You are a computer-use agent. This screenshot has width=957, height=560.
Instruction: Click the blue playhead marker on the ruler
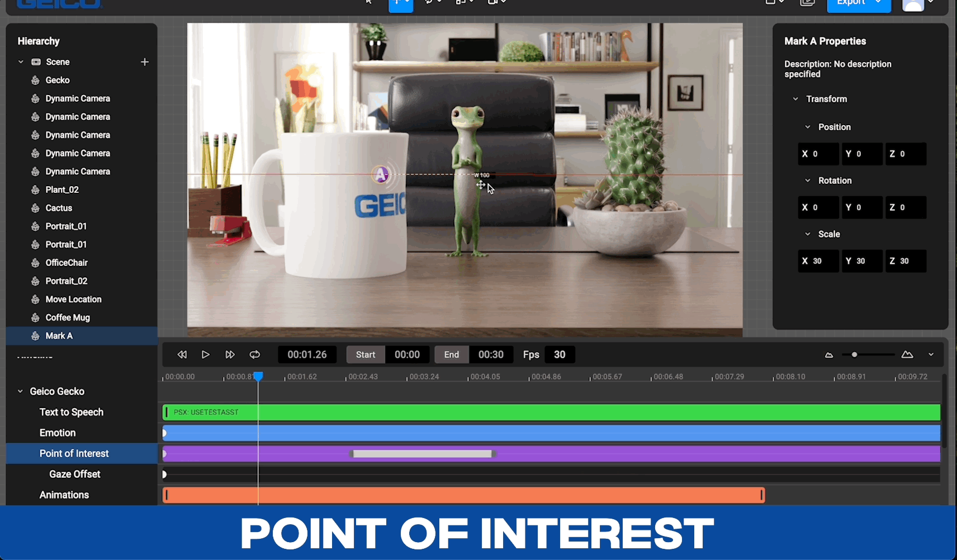coord(258,377)
